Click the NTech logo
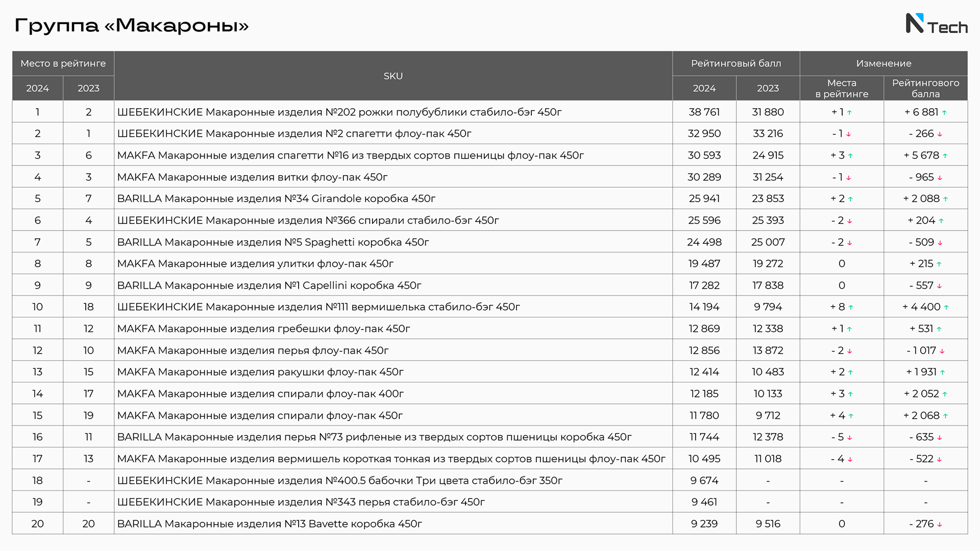Viewport: 980px width, 551px height. [x=937, y=24]
